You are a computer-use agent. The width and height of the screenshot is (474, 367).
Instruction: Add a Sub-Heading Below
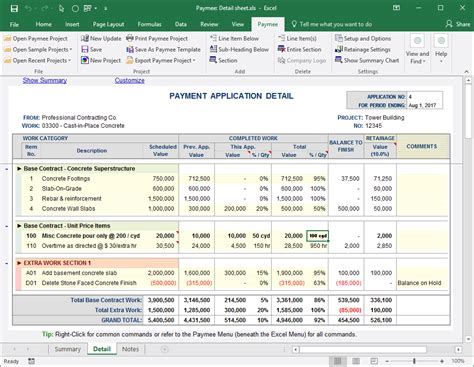pyautogui.click(x=239, y=50)
